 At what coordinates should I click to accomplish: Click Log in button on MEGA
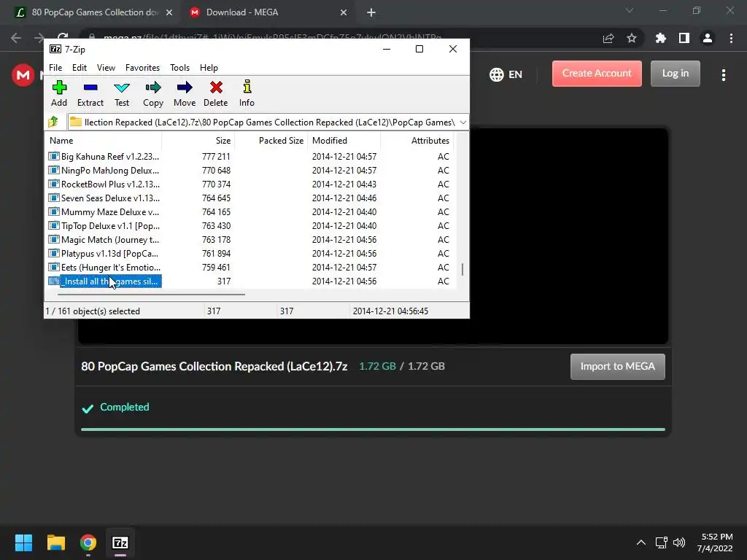675,74
